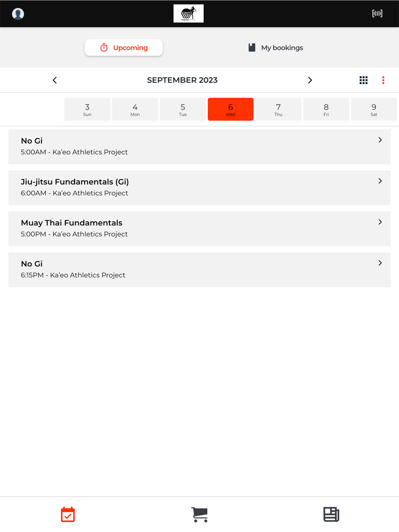Open Muay Thai Fundamentals class
This screenshot has width=399, height=532.
click(199, 229)
